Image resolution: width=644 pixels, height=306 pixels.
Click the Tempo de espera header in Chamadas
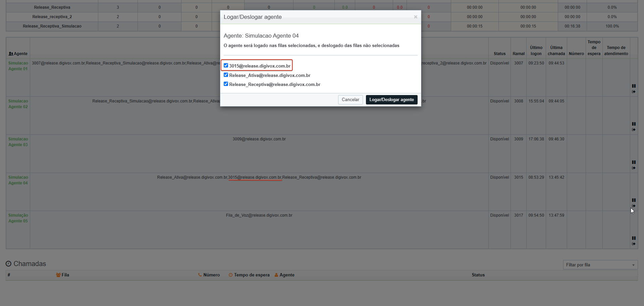click(249, 275)
